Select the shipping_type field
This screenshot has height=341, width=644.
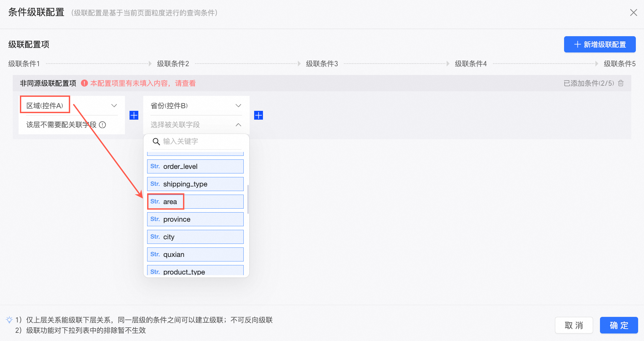click(x=195, y=184)
